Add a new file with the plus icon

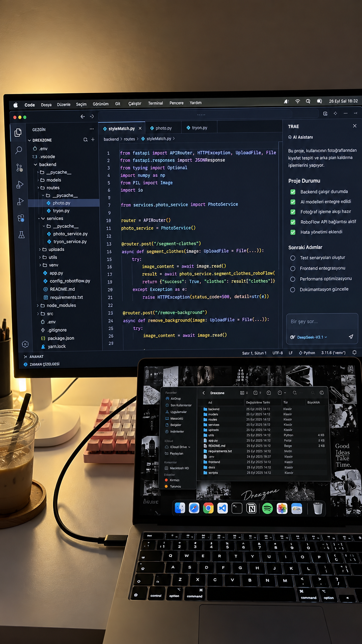point(93,139)
